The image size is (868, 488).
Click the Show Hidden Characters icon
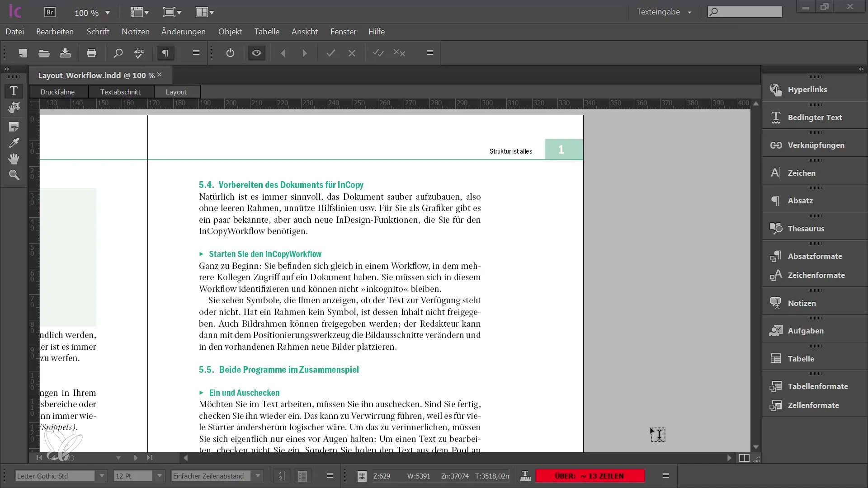tap(164, 53)
